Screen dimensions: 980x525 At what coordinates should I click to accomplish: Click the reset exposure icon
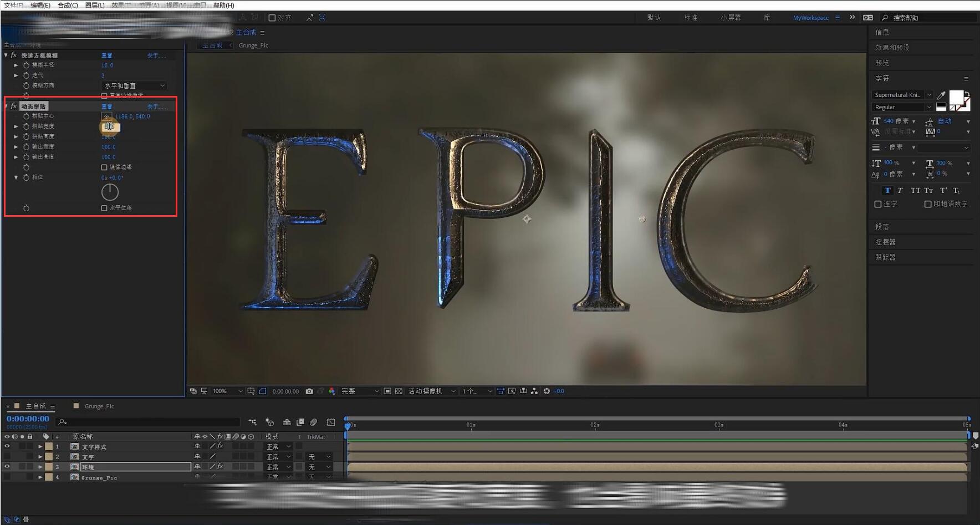(x=547, y=391)
